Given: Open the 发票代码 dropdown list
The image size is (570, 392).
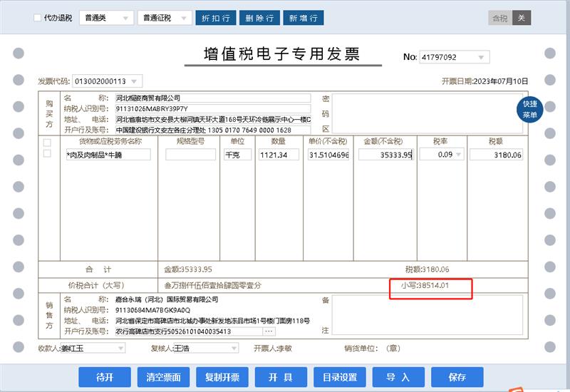Looking at the screenshot, I should [x=135, y=81].
